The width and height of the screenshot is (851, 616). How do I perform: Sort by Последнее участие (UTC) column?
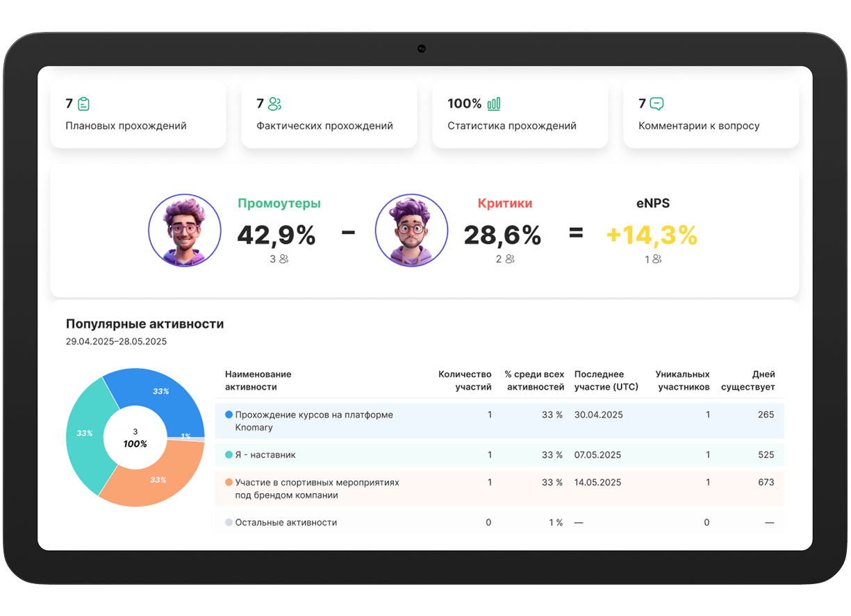tap(606, 381)
